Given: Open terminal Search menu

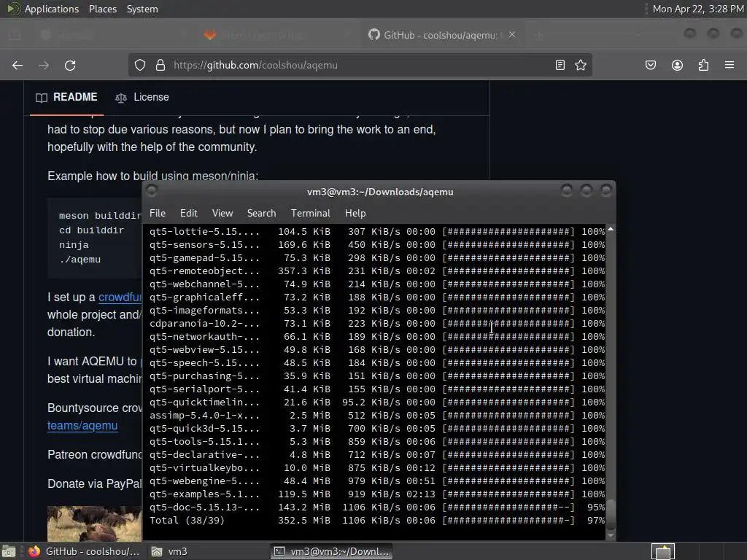Looking at the screenshot, I should point(261,214).
